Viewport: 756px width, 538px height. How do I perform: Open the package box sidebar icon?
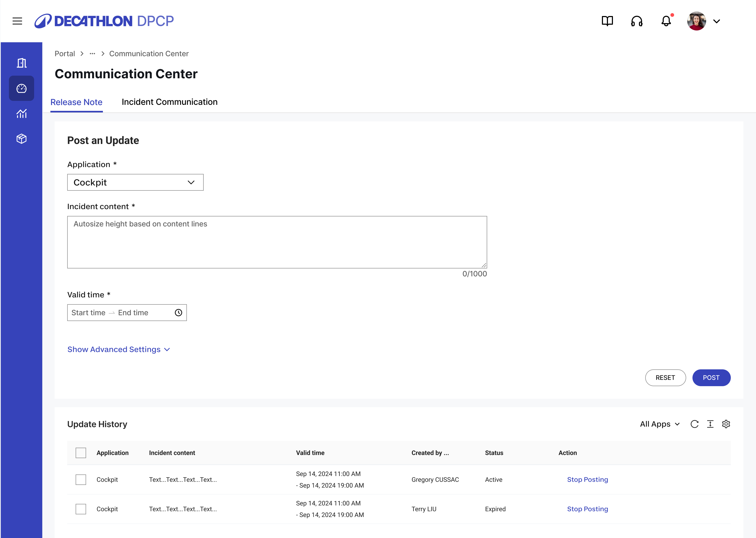[x=22, y=139]
